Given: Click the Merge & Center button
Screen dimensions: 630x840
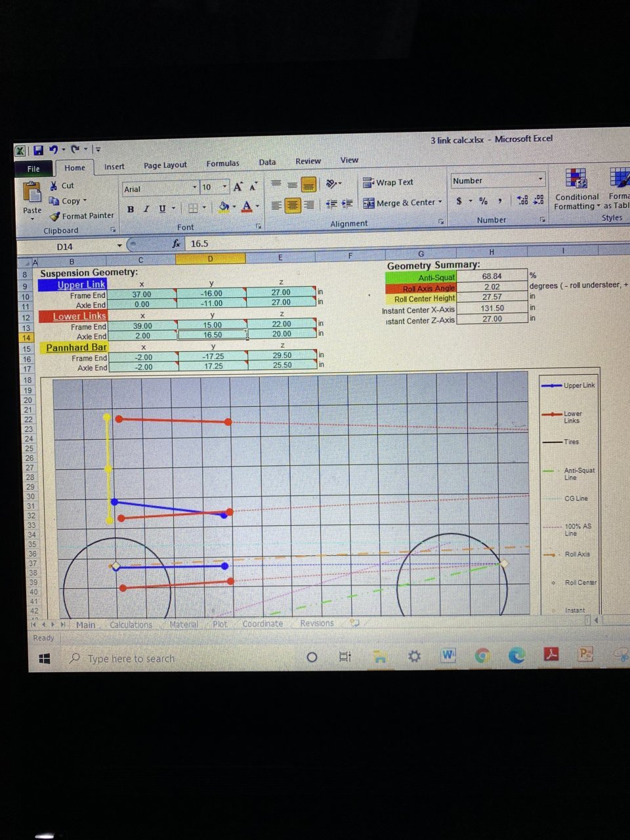Looking at the screenshot, I should 400,203.
